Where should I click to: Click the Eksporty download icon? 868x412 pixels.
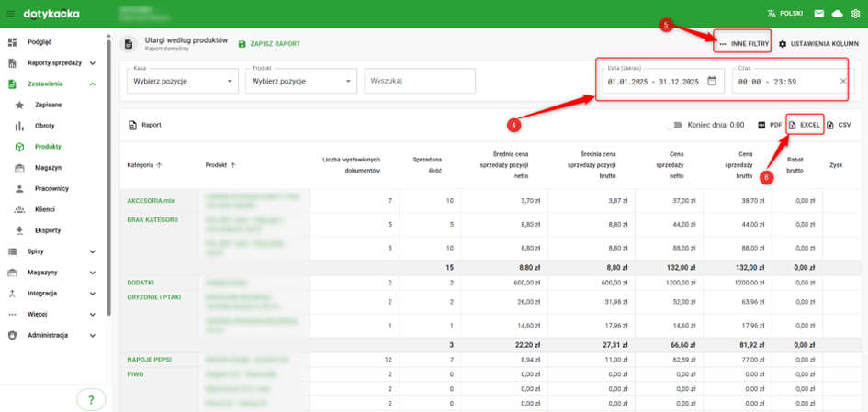pyautogui.click(x=19, y=230)
